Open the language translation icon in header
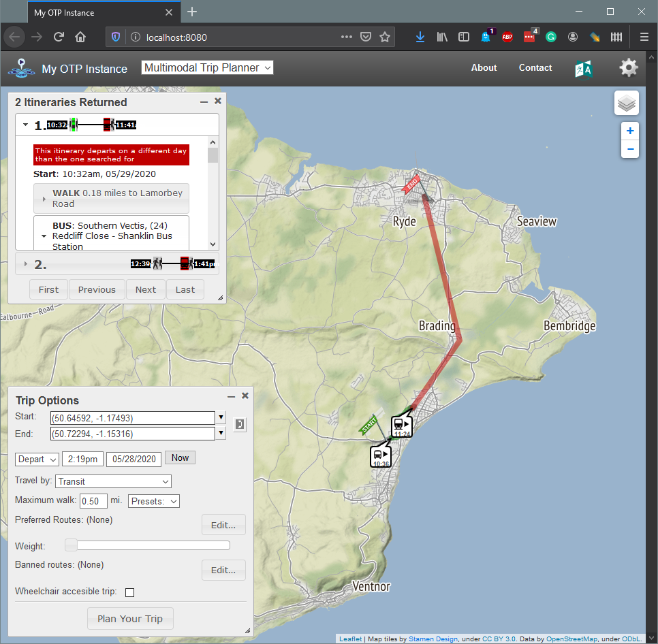This screenshot has width=658, height=644. [x=583, y=68]
